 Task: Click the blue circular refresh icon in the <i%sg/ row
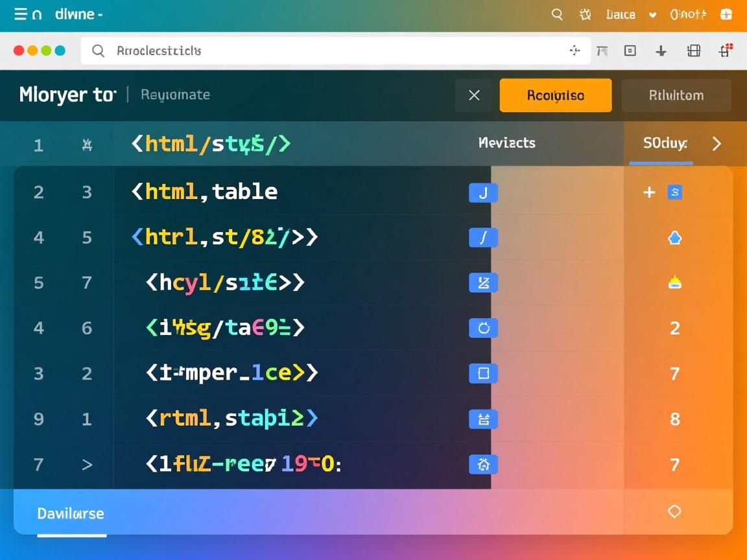tap(483, 328)
